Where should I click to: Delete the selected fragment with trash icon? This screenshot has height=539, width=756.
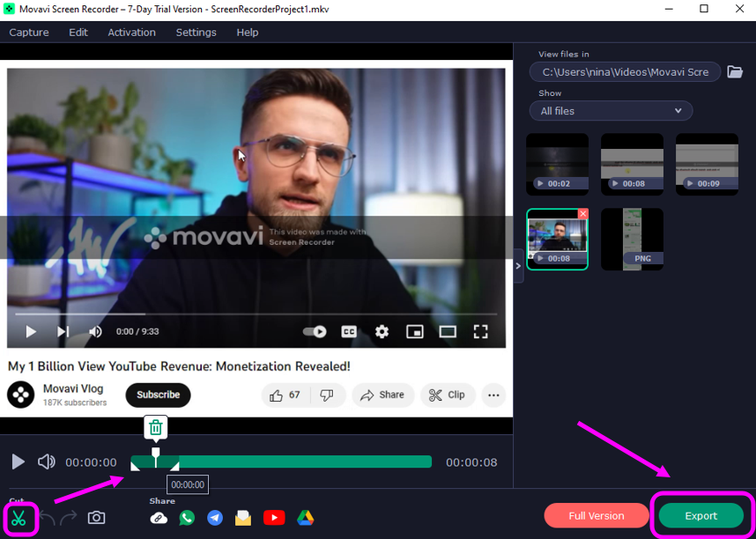155,427
